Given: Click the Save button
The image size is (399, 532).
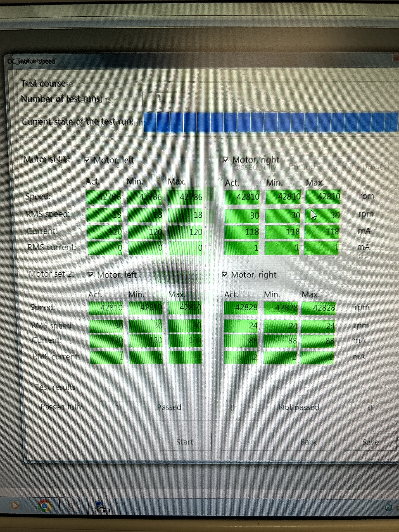Looking at the screenshot, I should pos(370,442).
